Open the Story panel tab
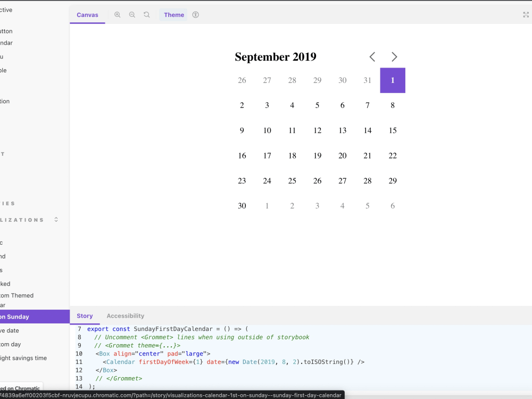This screenshot has height=399, width=532. (85, 316)
